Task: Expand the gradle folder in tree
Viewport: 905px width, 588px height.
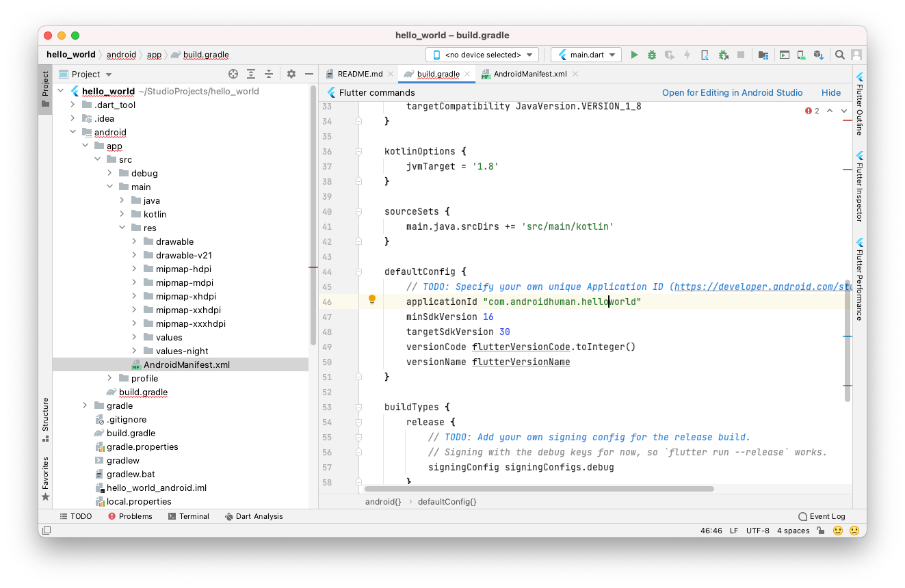Action: coord(86,405)
